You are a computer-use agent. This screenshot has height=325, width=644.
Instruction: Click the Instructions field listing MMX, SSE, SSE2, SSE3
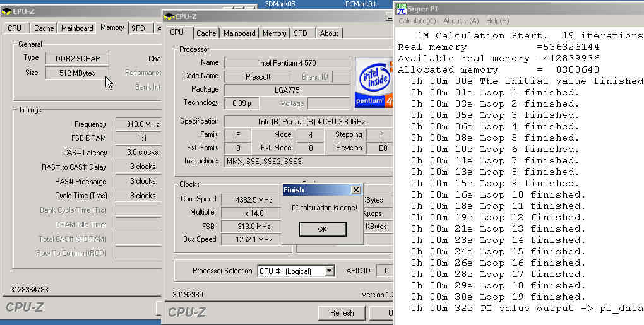(x=309, y=162)
